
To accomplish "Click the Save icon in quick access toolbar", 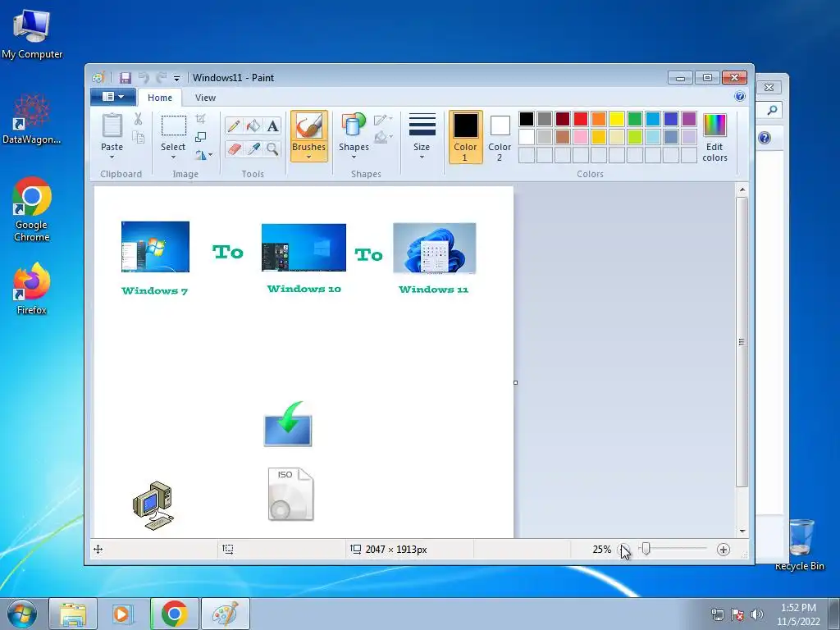I will (x=126, y=78).
